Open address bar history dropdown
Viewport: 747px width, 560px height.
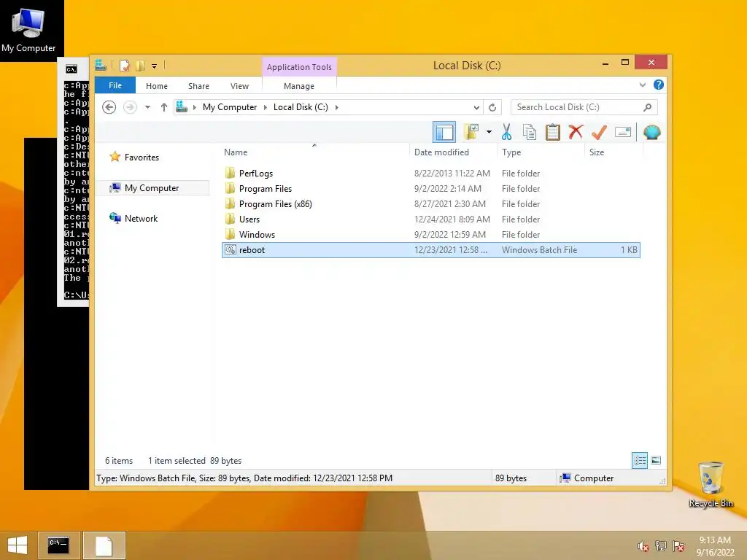point(476,107)
